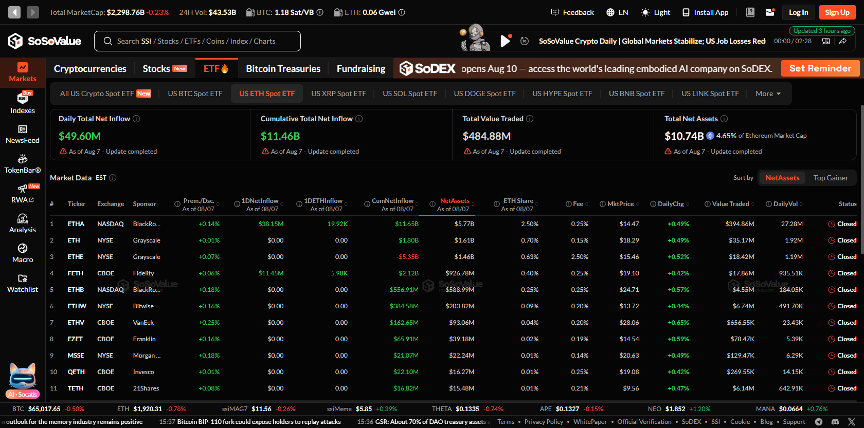This screenshot has width=864, height=428.
Task: Open the Stocks tab
Action: coord(164,69)
